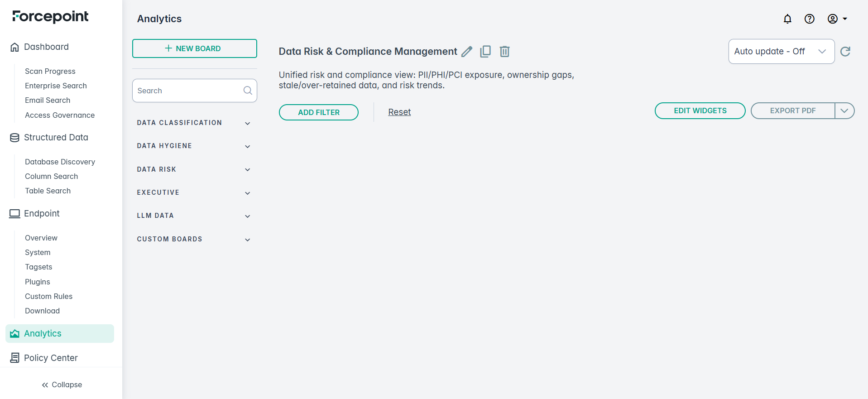
Task: Open the notifications bell
Action: tap(787, 19)
